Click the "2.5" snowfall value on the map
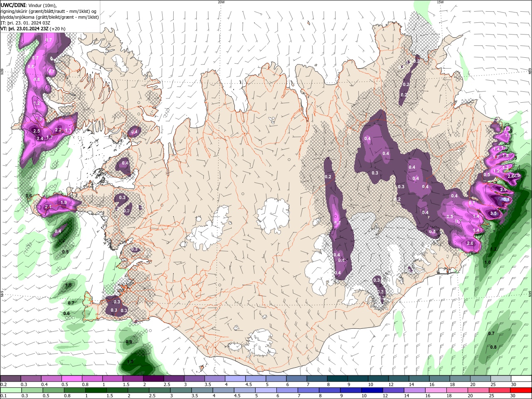Screen dimensions: 532x399 tap(37, 131)
